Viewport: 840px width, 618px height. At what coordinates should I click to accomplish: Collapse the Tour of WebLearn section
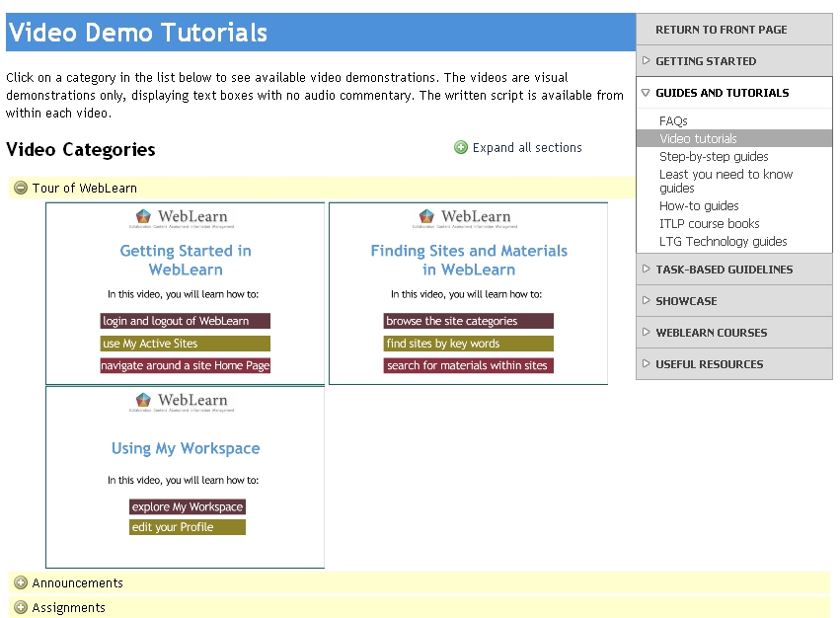(x=21, y=189)
